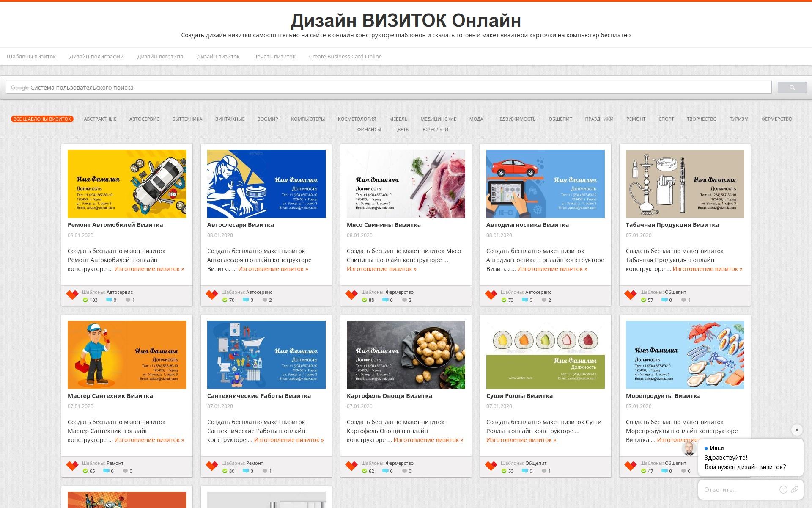Click the search magnifier button
Screen dimensions: 812x508
[792, 88]
